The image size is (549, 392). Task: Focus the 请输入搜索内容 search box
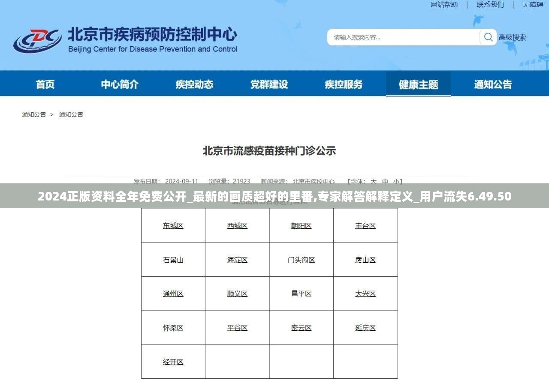tap(403, 37)
